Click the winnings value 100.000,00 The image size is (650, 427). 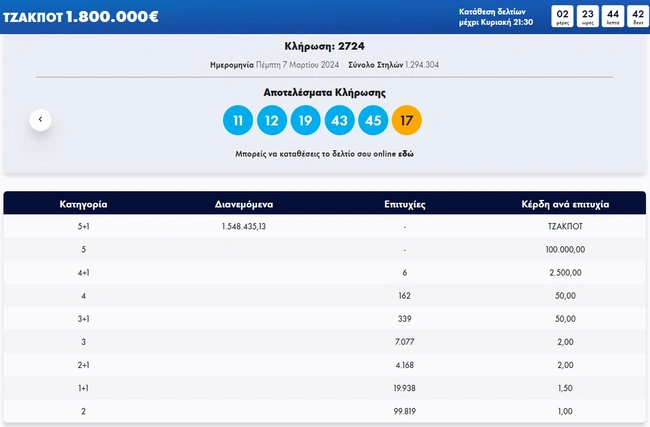[x=565, y=250]
